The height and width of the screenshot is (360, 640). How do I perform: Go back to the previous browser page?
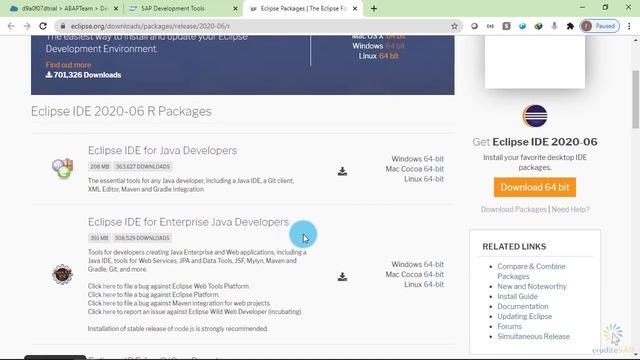[x=11, y=26]
